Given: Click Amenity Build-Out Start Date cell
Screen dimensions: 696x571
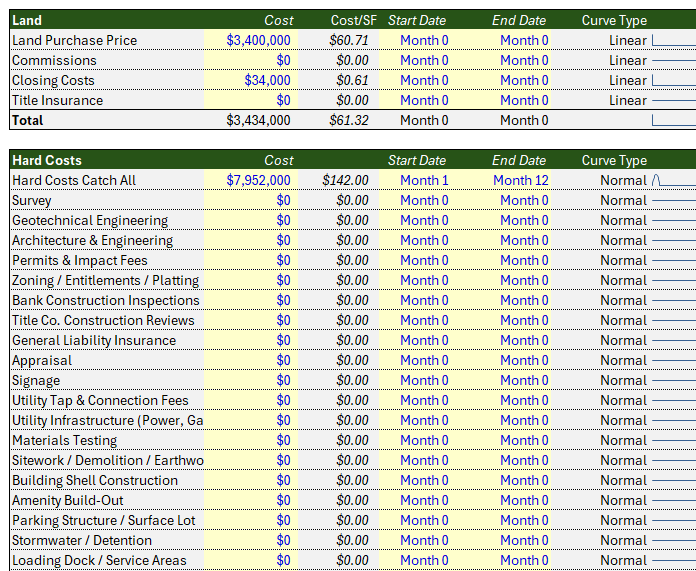Looking at the screenshot, I should pyautogui.click(x=423, y=500).
